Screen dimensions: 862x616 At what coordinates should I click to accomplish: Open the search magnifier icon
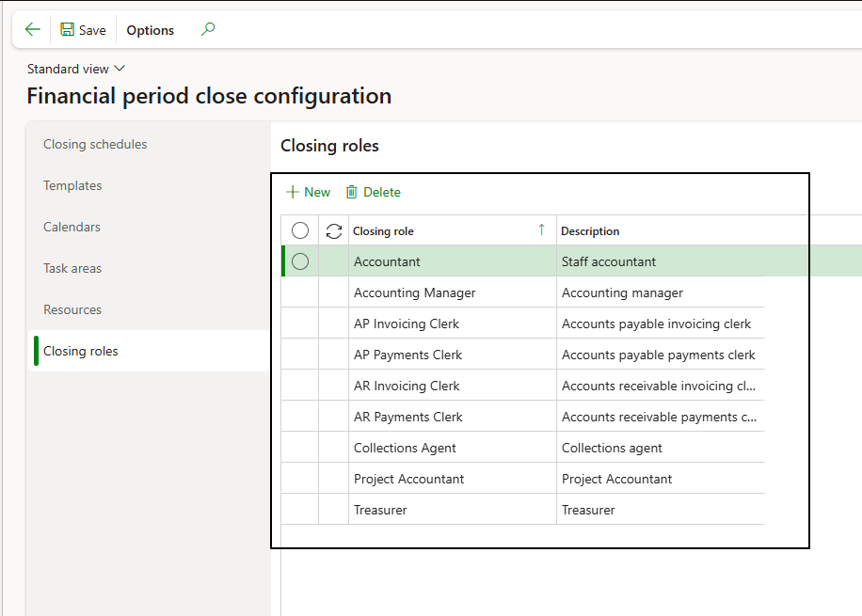point(208,30)
